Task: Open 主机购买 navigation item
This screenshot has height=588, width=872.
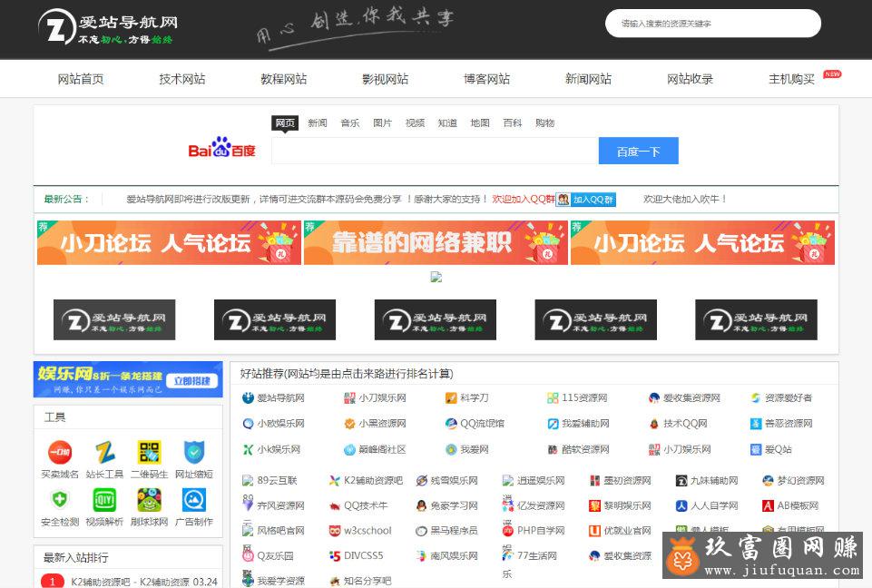Action: [792, 79]
